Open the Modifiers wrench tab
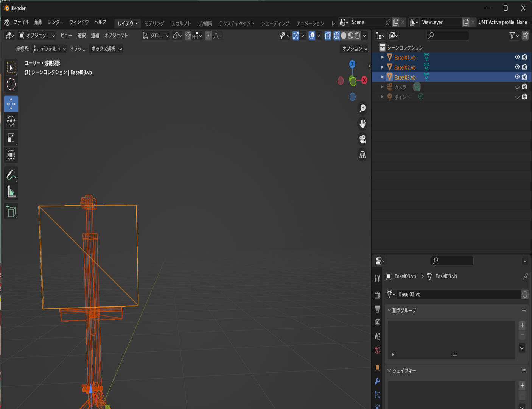This screenshot has height=409, width=532. pyautogui.click(x=377, y=381)
